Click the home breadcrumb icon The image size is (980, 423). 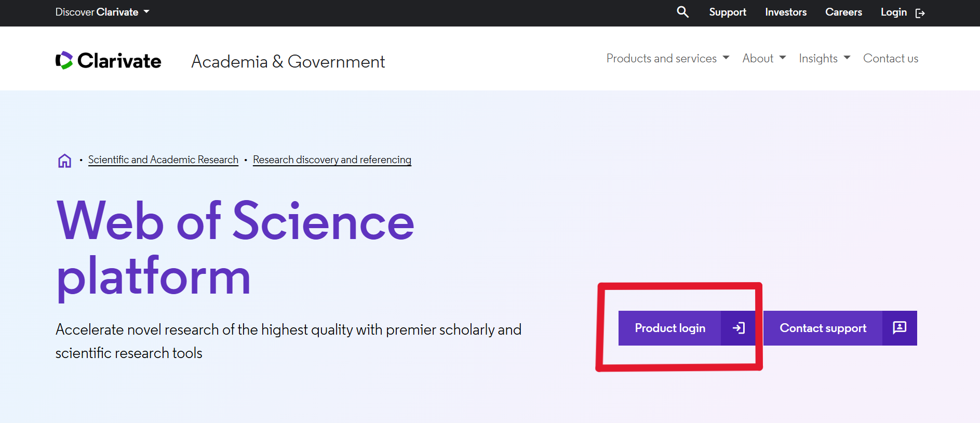(64, 161)
